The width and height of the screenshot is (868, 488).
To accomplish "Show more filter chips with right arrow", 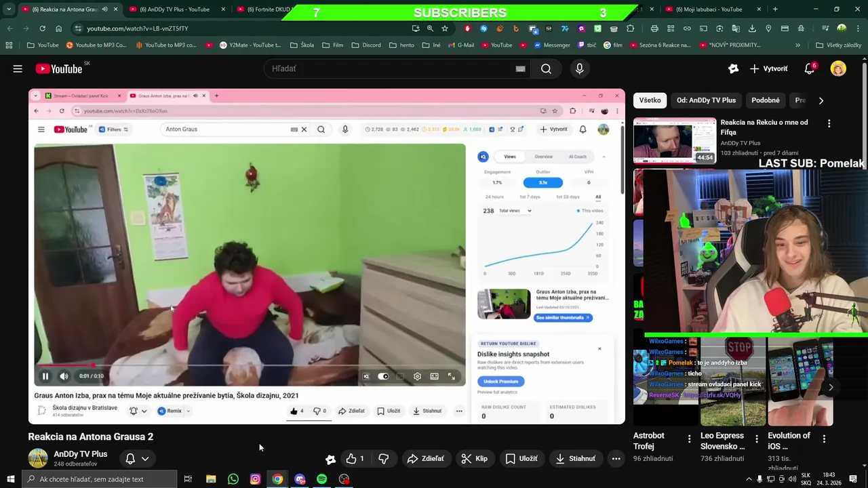I will click(821, 100).
